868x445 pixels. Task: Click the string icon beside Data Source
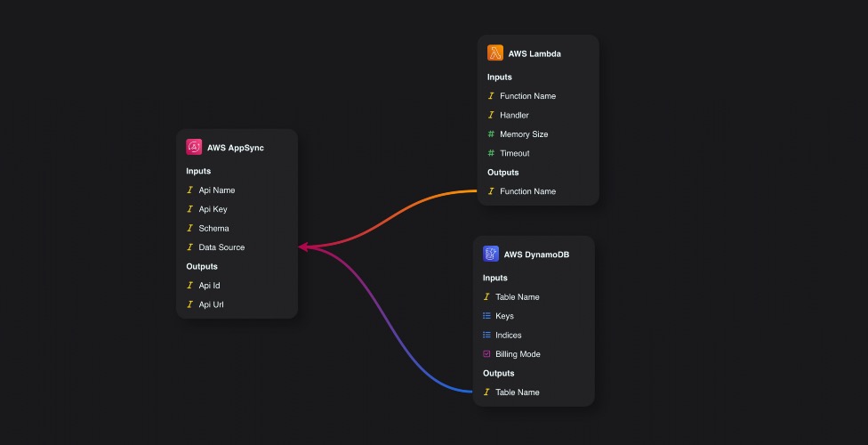tap(190, 247)
